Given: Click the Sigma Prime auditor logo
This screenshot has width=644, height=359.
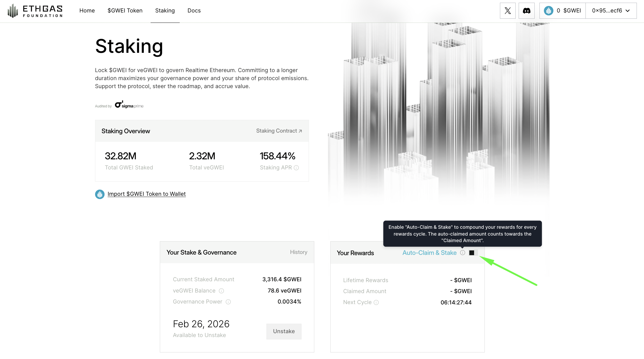Looking at the screenshot, I should click(x=129, y=105).
